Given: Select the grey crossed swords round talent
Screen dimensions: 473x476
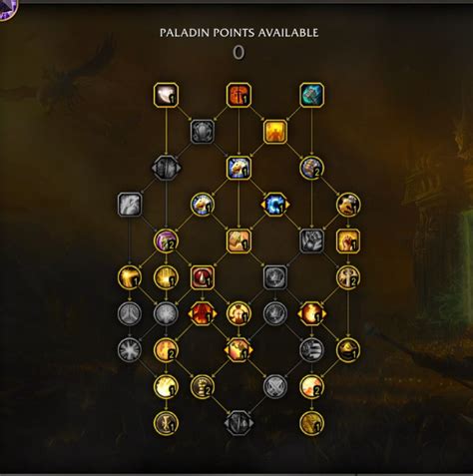Looking at the screenshot, I should coord(275,386).
